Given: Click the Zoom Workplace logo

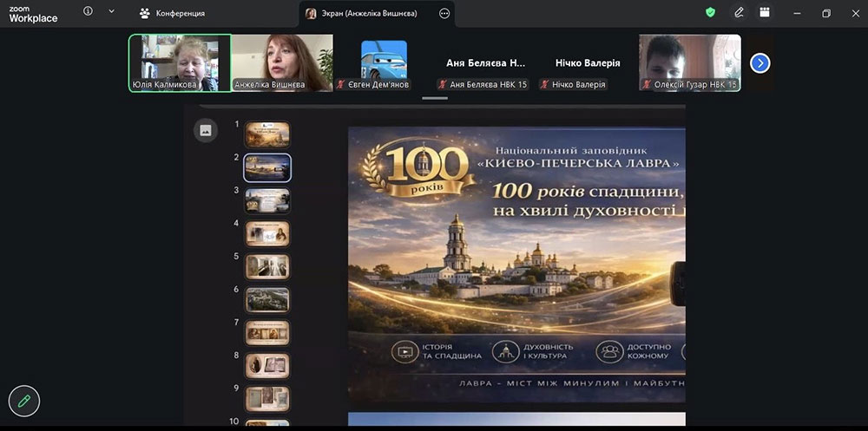Looking at the screenshot, I should click(33, 13).
